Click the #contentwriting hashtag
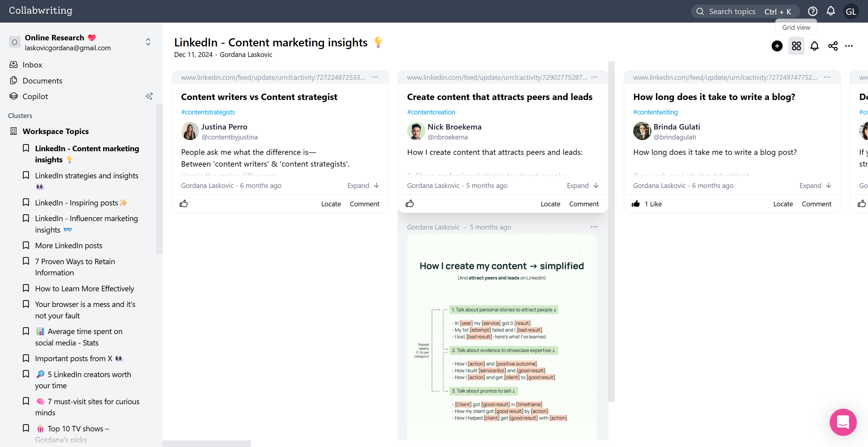Viewport: 868px width, 447px height. coord(655,112)
